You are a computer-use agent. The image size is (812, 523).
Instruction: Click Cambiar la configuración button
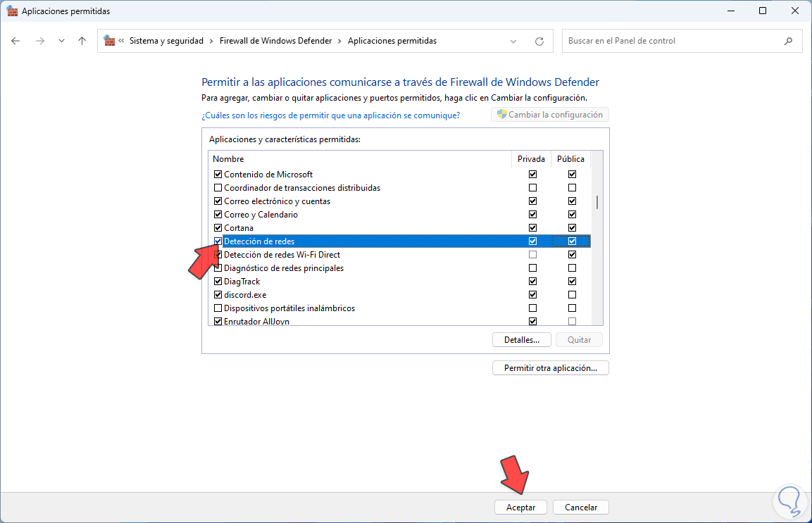pos(550,115)
